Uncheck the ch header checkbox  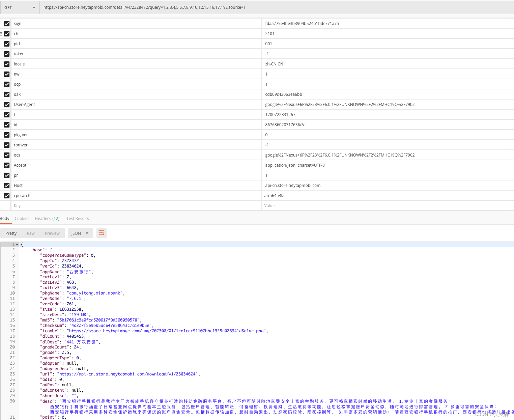point(7,34)
